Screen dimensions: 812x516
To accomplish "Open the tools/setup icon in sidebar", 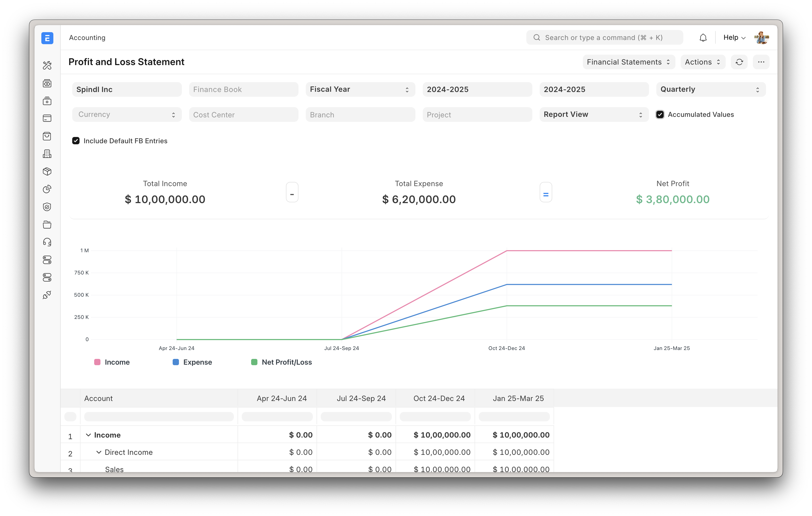I will coord(47,65).
